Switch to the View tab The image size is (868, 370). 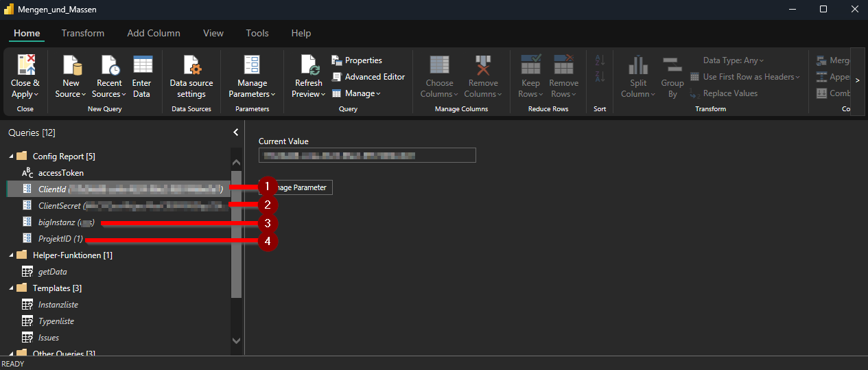[213, 33]
